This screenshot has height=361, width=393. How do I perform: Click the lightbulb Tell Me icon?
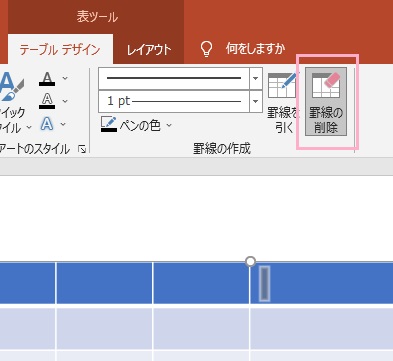(206, 49)
